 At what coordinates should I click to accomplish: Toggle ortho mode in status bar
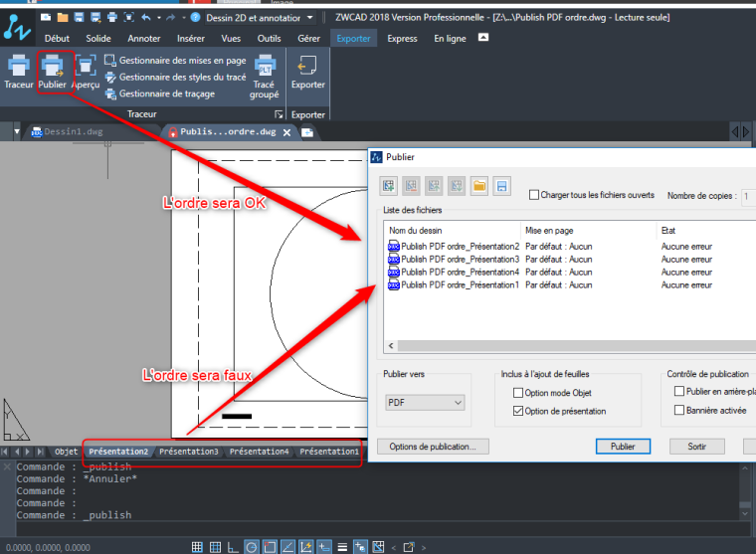[x=233, y=547]
